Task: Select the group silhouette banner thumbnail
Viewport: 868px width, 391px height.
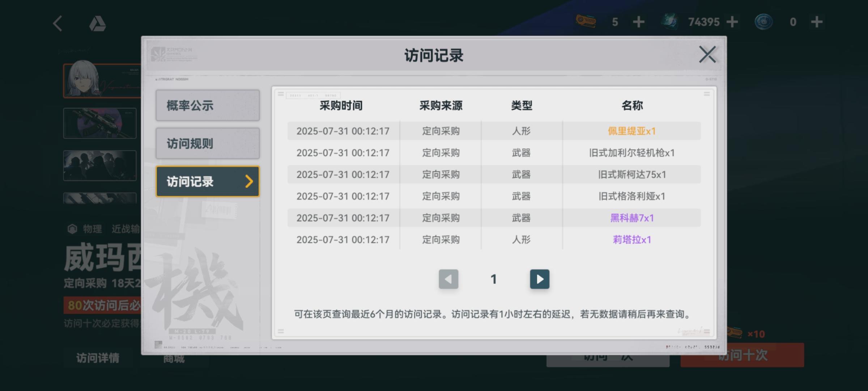Action: pyautogui.click(x=100, y=165)
